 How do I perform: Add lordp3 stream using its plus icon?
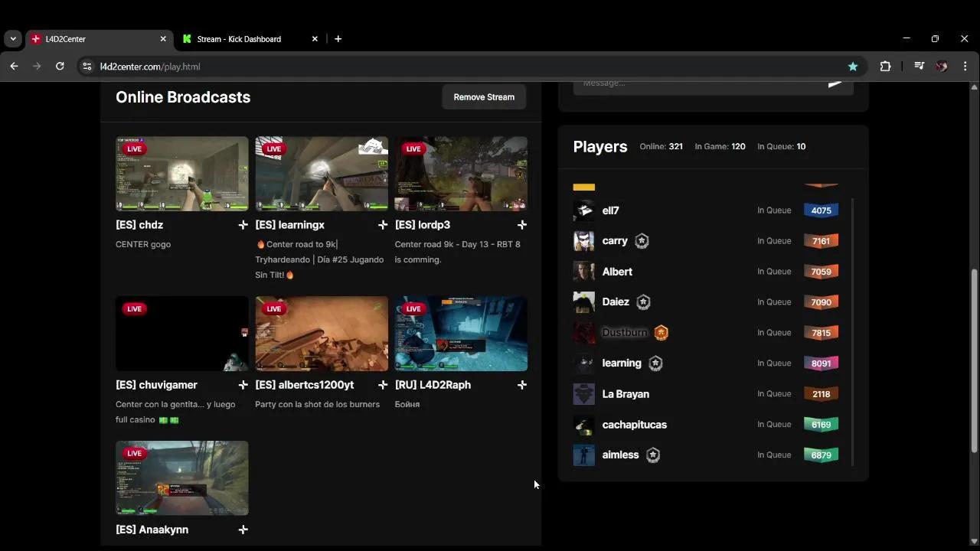[522, 225]
